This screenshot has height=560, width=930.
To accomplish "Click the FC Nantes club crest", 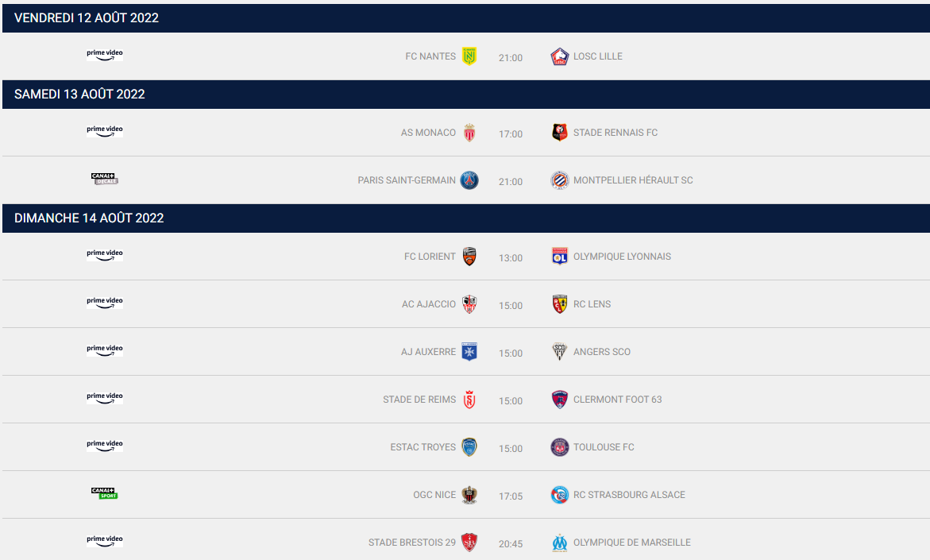I will pyautogui.click(x=469, y=56).
